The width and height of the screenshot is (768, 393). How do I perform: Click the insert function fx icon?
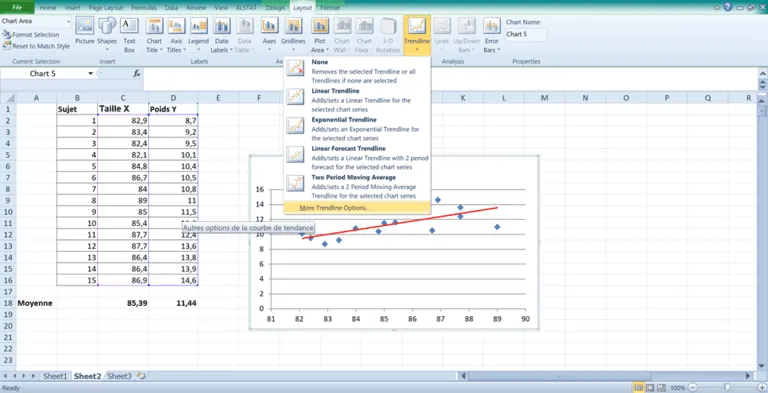coord(137,74)
